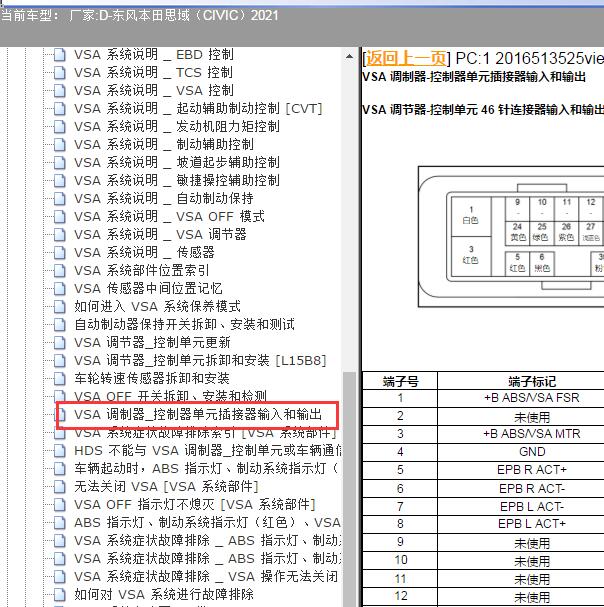Viewport: 604px width, 607px height.
Task: Click page icon beside 自动制动器保持开关拆卸、安装和测试
Action: (59, 324)
